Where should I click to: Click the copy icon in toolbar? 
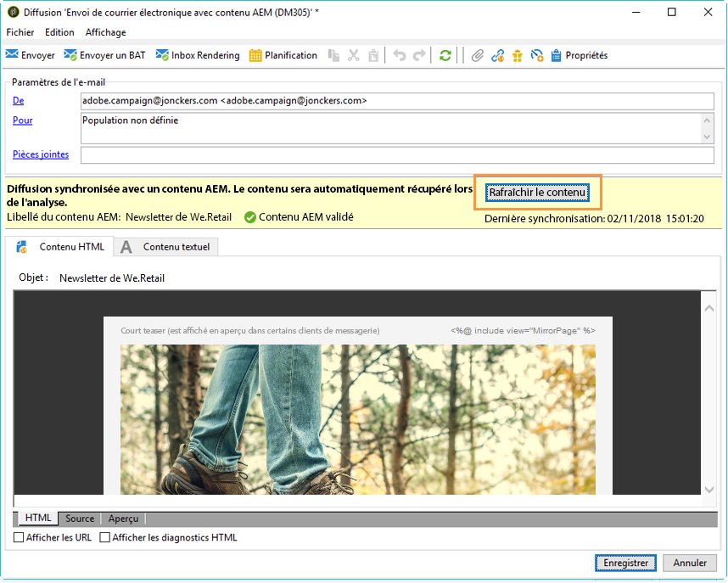tap(333, 56)
